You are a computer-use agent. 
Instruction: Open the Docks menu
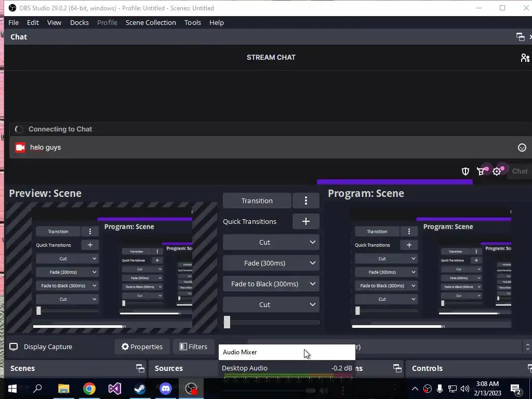click(x=79, y=22)
